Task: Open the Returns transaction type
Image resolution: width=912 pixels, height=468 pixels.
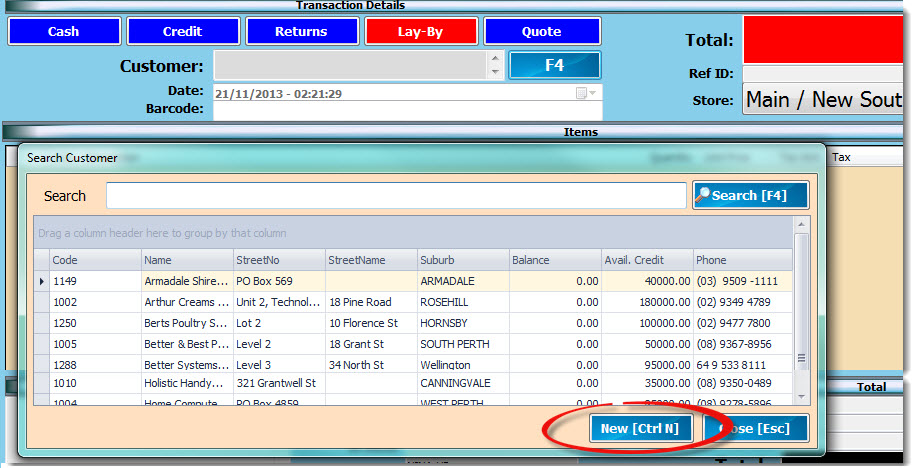Action: pos(302,31)
